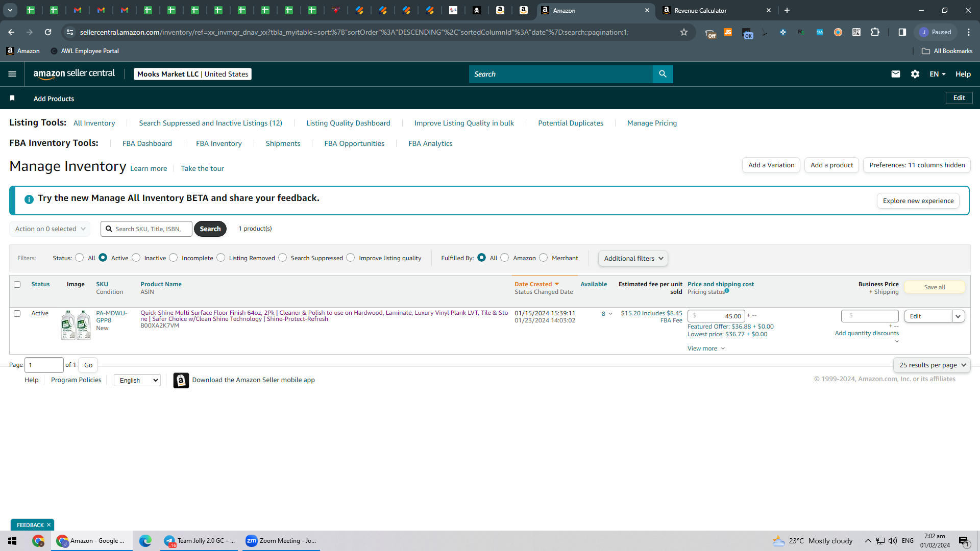Check the PA-MDWU-GPP8 row checkbox
This screenshot has height=551, width=980.
click(x=17, y=314)
